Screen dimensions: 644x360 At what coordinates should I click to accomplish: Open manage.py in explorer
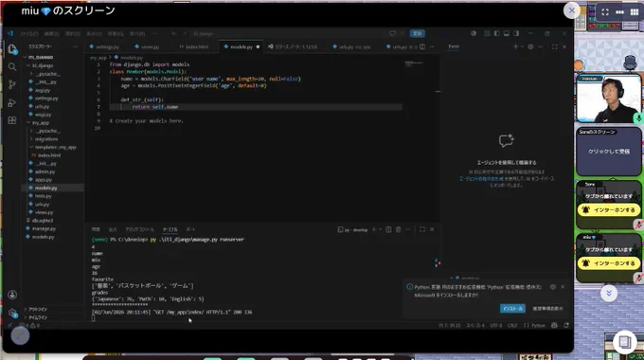45,228
